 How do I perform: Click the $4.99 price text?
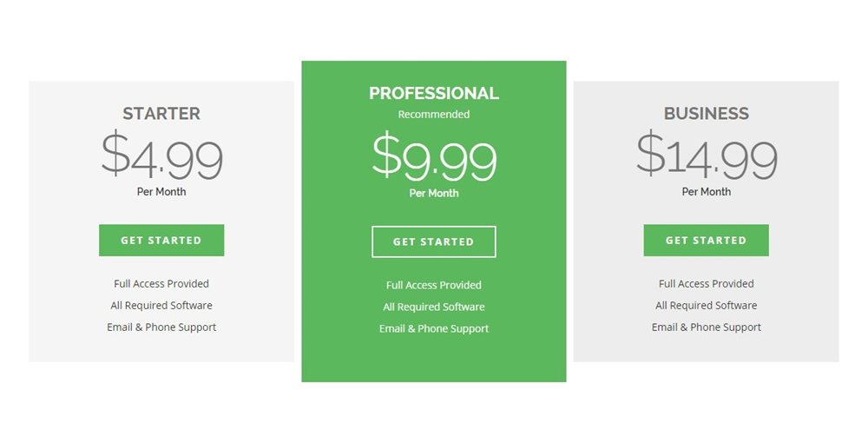(161, 155)
